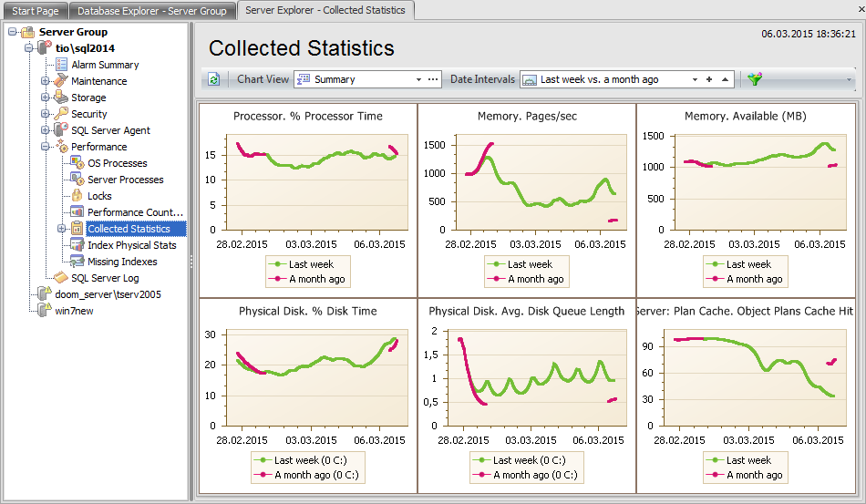Viewport: 866px width, 504px height.
Task: Click the up arrow beside Date Intervals
Action: [x=725, y=80]
